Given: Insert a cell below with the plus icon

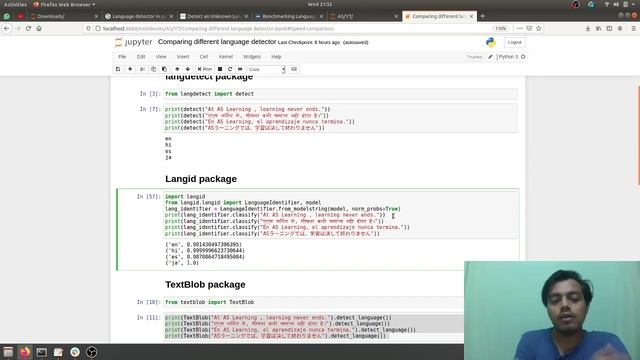Looking at the screenshot, I should pos(130,69).
